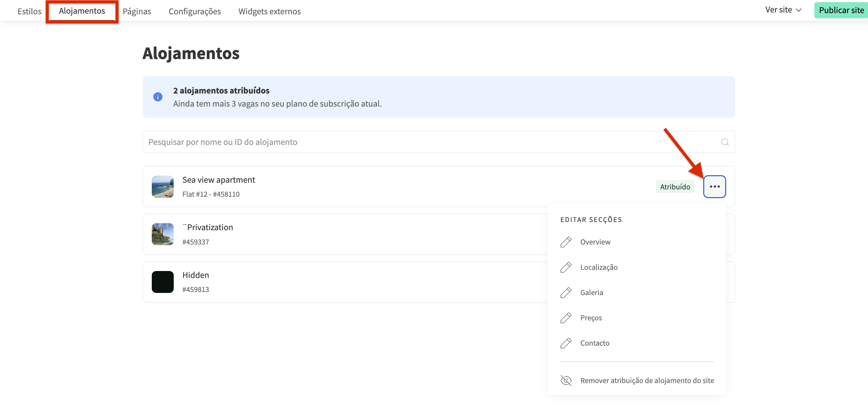Screen dimensions: 868x405
Task: Click the pencil icon next to Overview
Action: 566,242
